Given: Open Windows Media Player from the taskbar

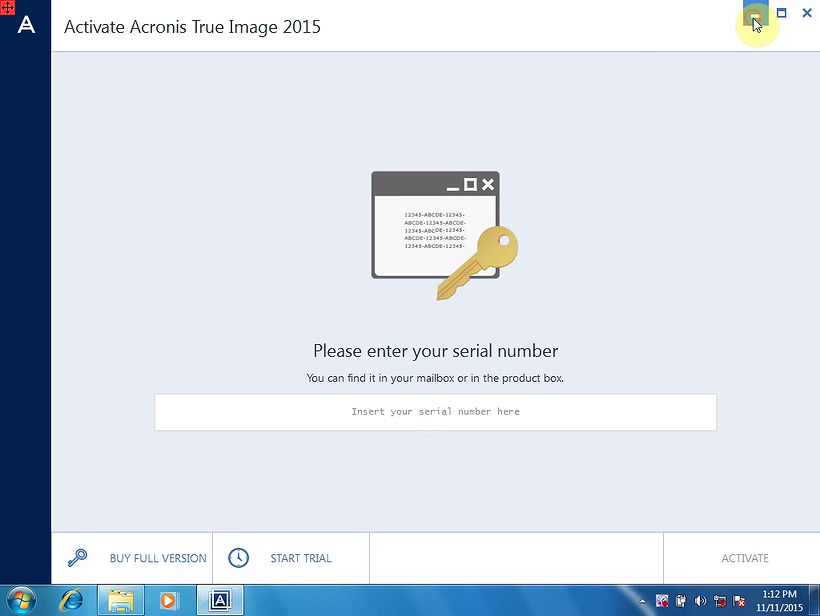Looking at the screenshot, I should (168, 601).
